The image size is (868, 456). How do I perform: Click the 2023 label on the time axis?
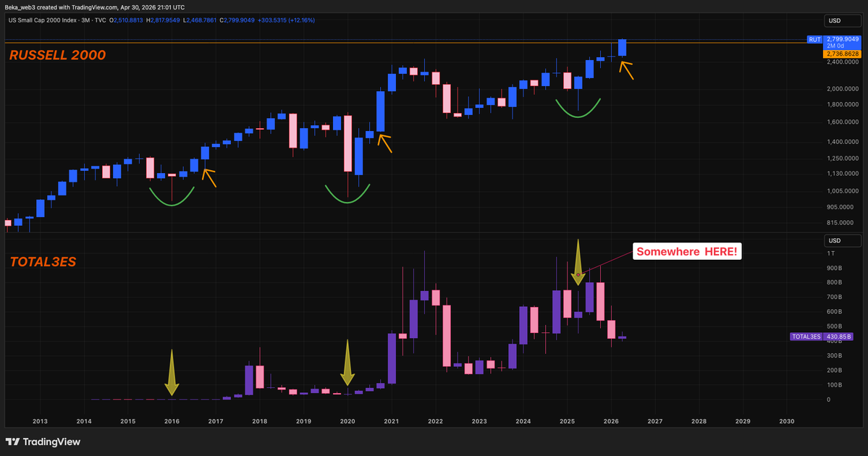pos(479,421)
